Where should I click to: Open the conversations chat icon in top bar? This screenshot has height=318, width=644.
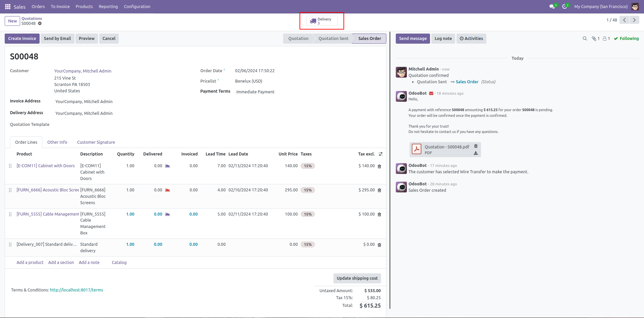click(x=552, y=6)
